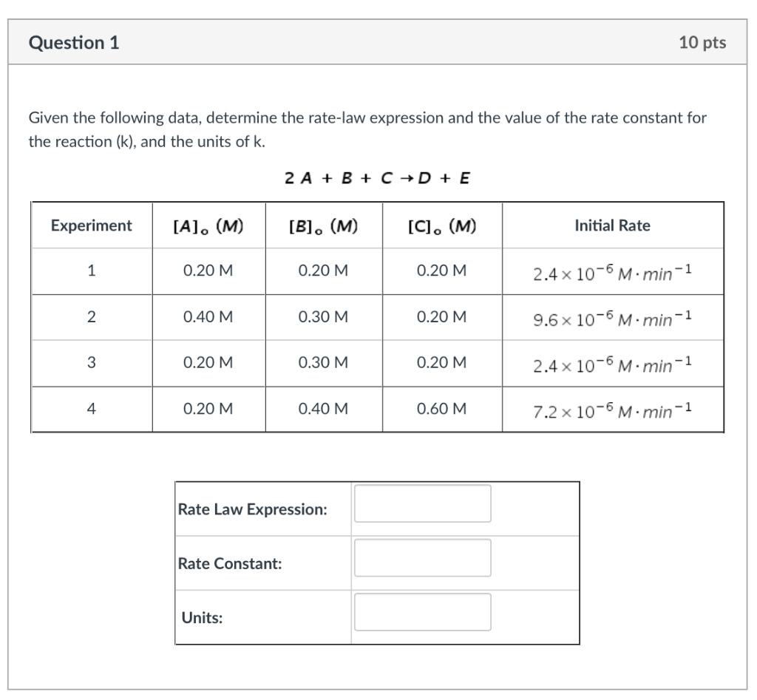Click the 0.60 M value in Experiment 4
Screen dimensions: 757x700
click(x=441, y=409)
